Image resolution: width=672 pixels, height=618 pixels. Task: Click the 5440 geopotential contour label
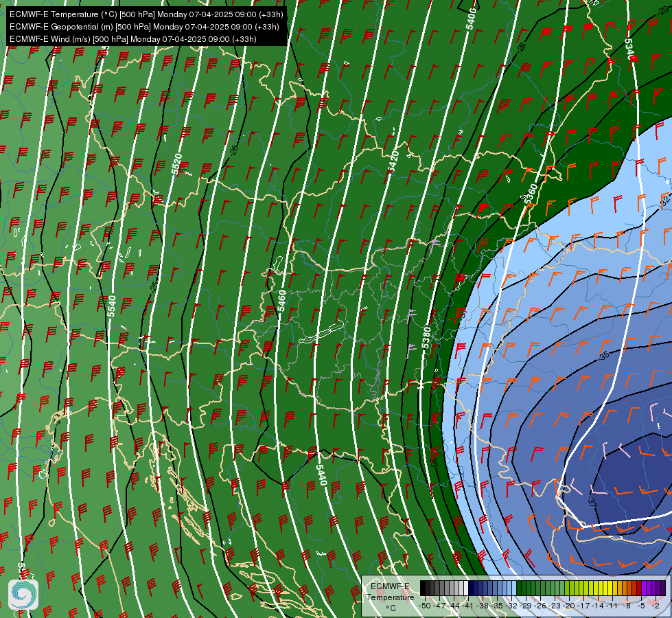(321, 475)
